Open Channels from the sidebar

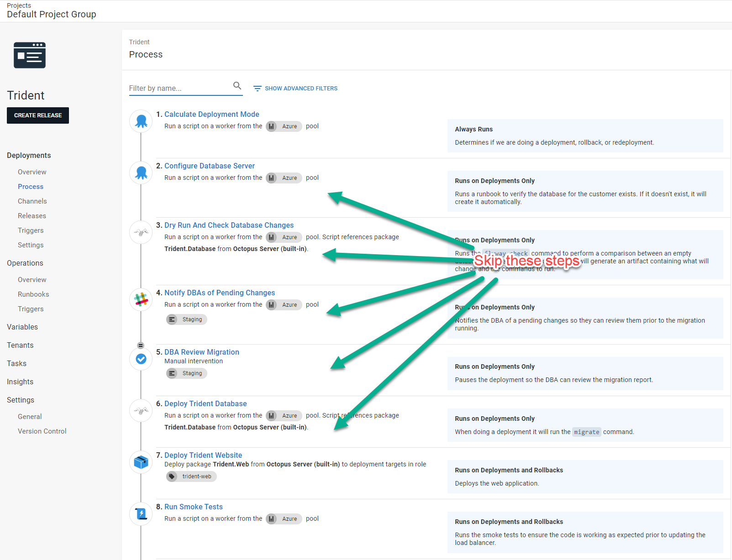click(x=32, y=201)
